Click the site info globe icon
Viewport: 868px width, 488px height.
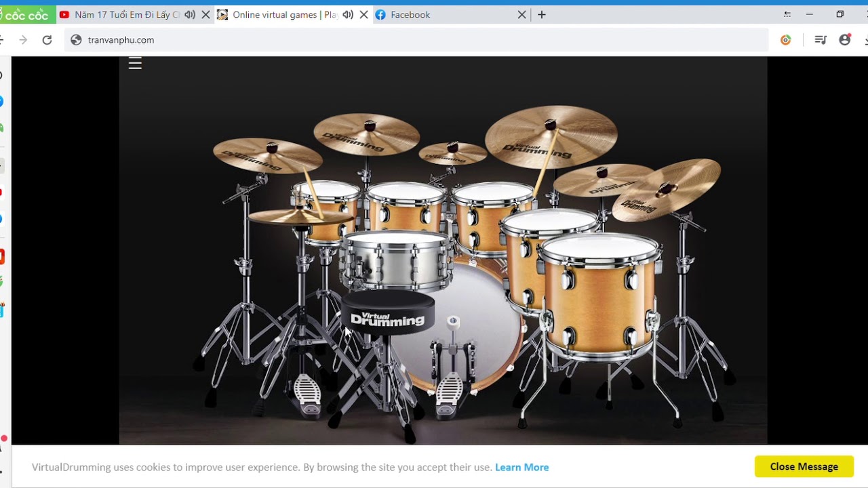click(x=76, y=40)
